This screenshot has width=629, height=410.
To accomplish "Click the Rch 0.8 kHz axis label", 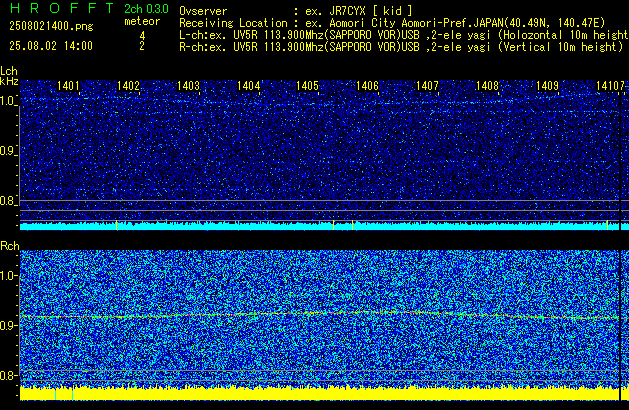I will pyautogui.click(x=8, y=375).
